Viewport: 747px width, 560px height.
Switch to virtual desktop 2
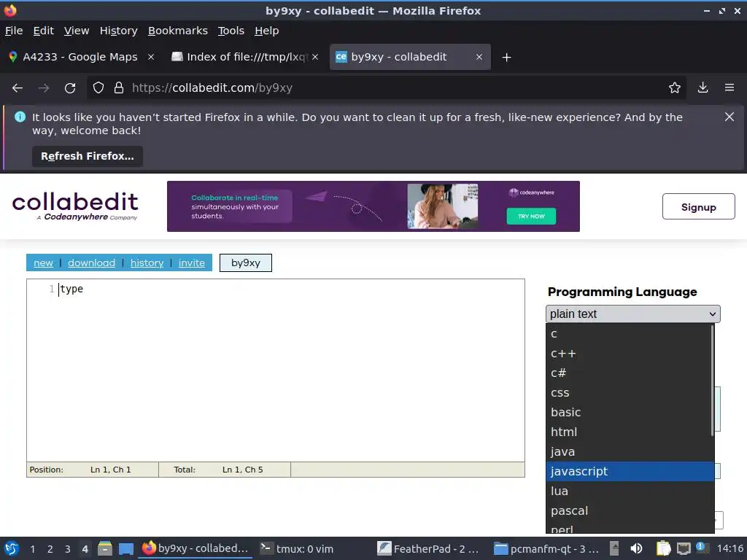click(x=50, y=549)
